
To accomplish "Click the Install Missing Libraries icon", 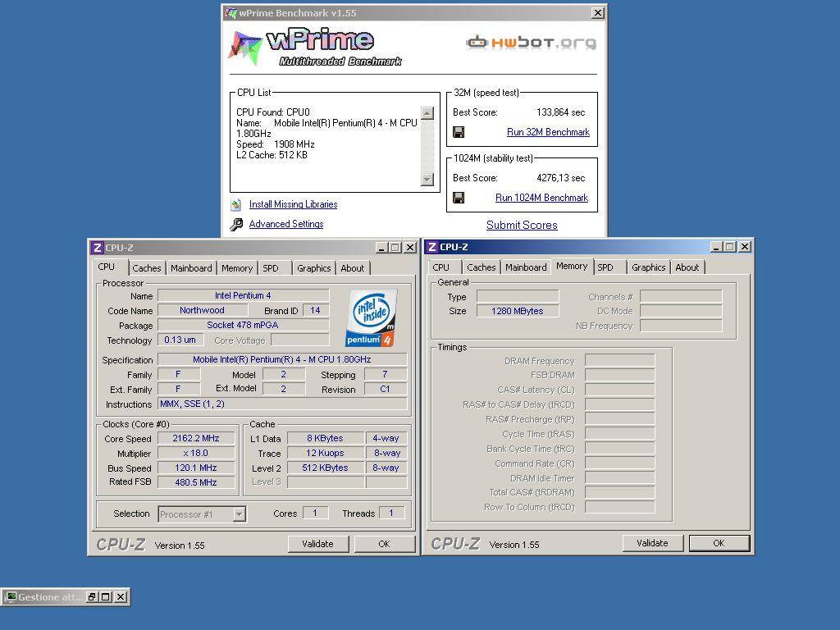I will [236, 204].
